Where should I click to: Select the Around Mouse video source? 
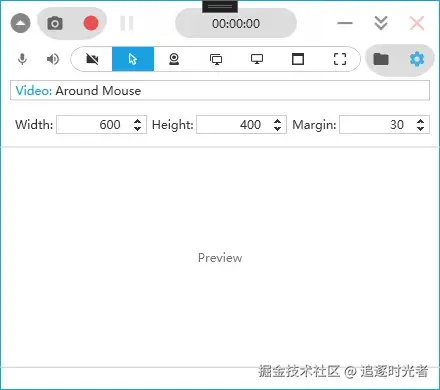(x=133, y=59)
